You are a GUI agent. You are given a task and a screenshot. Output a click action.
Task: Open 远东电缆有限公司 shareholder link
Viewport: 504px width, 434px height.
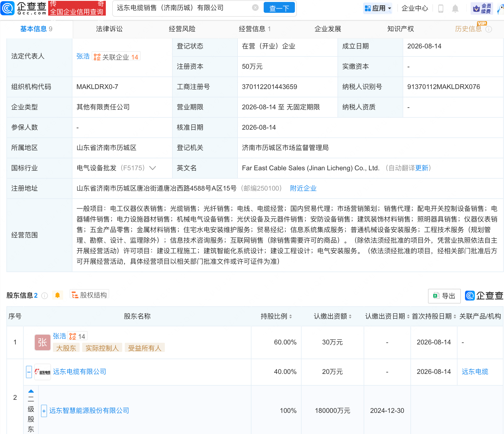point(80,372)
